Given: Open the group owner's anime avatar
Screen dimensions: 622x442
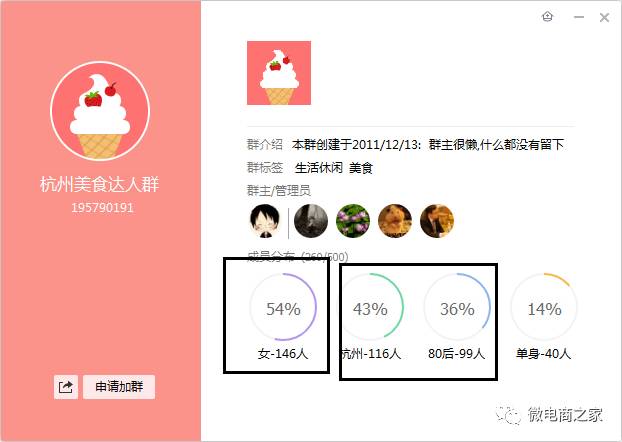Looking at the screenshot, I should tap(265, 221).
